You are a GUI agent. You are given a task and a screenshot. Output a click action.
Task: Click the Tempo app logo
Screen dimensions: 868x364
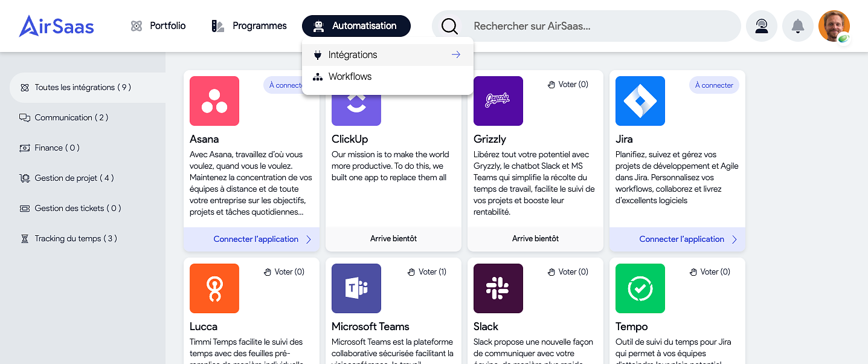(x=640, y=288)
